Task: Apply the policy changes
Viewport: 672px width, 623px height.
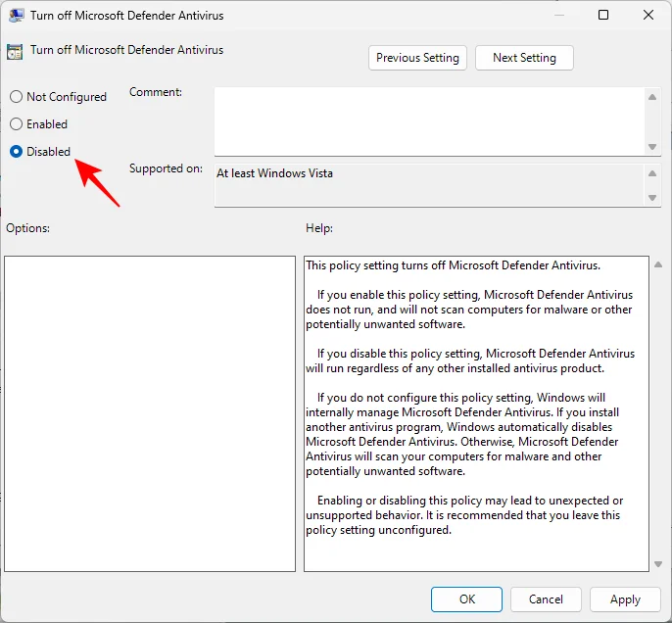Action: 625,599
